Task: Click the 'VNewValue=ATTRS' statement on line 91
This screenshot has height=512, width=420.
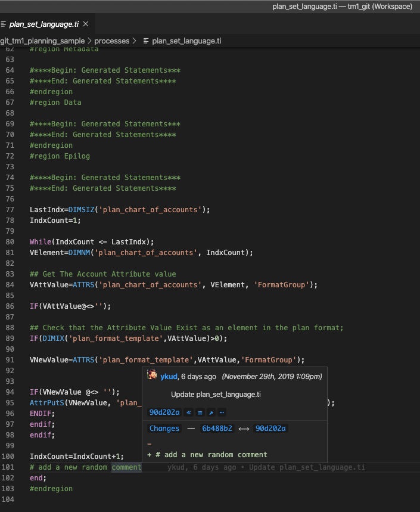Action: (x=167, y=360)
